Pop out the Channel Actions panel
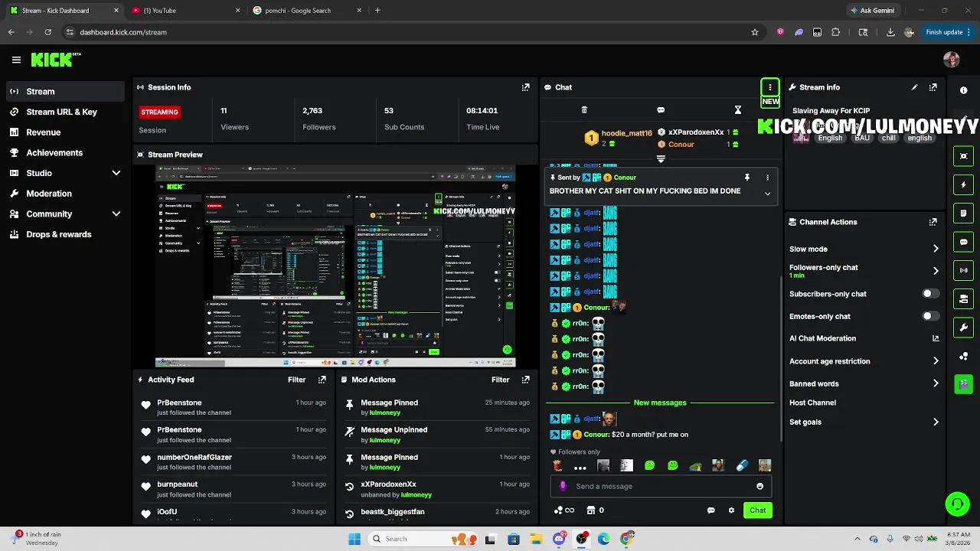 933,222
